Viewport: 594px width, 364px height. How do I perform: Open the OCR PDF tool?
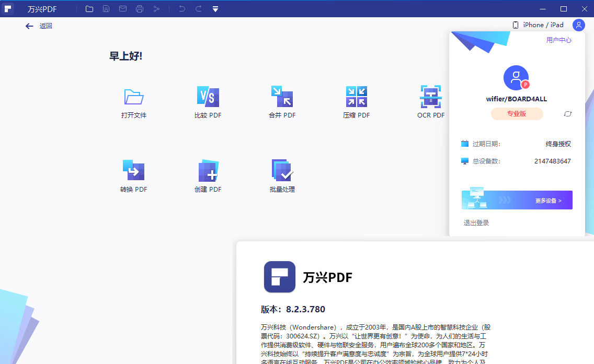(x=430, y=101)
